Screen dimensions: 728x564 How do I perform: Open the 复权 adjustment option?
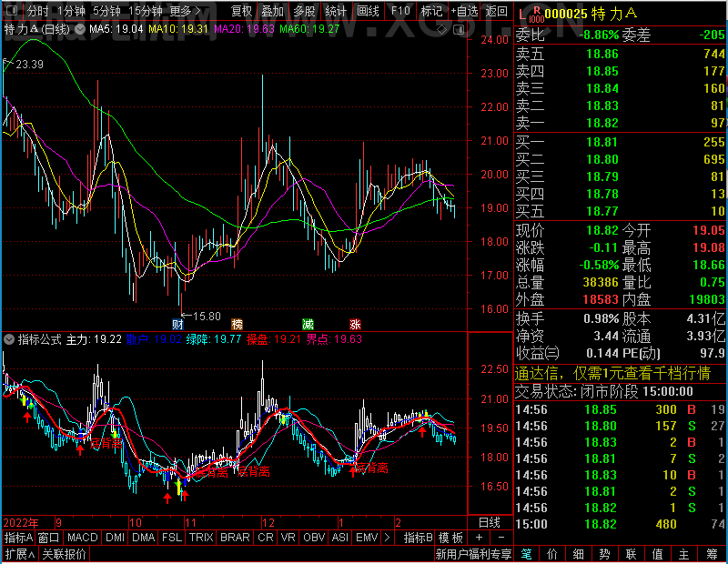(x=241, y=10)
